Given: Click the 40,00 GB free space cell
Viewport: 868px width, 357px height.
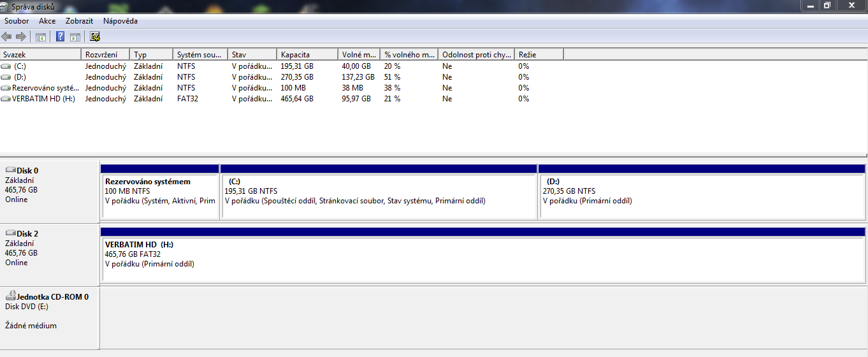Looking at the screenshot, I should [356, 66].
